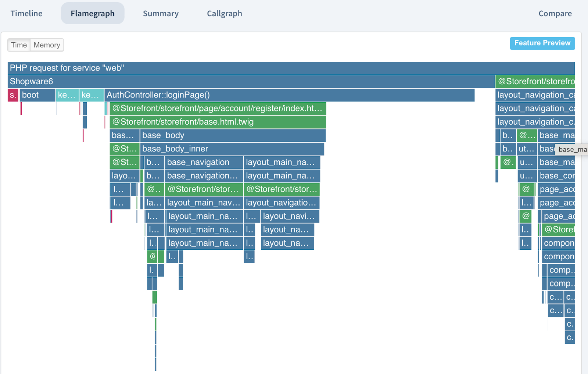Click the green @Storef bar on right
This screenshot has width=588, height=374.
(559, 230)
